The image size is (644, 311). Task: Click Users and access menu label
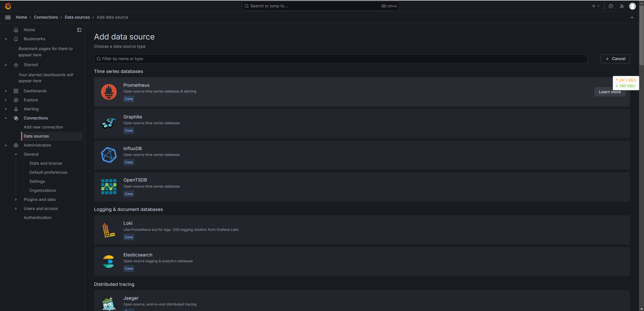point(41,209)
